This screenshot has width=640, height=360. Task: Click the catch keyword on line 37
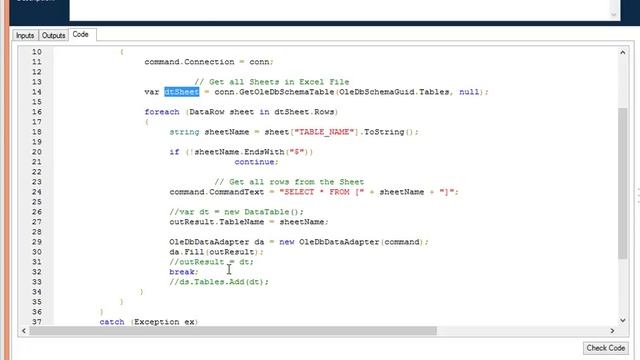coord(112,322)
